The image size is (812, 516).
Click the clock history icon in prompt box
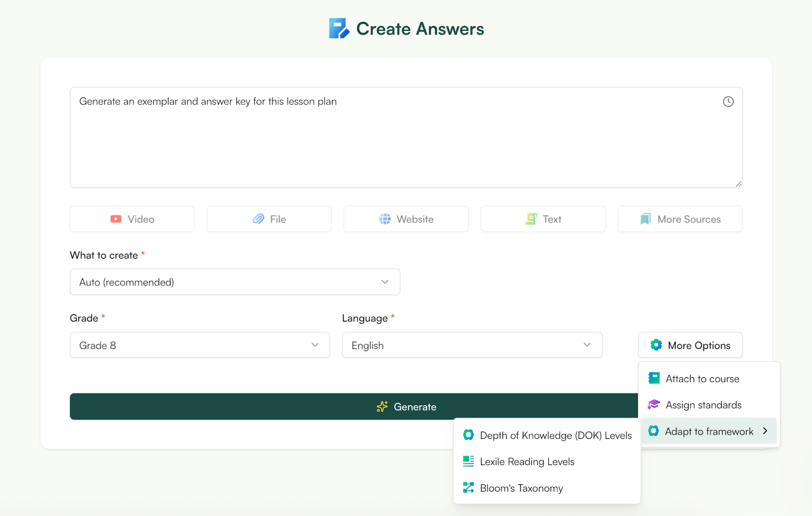pyautogui.click(x=728, y=102)
